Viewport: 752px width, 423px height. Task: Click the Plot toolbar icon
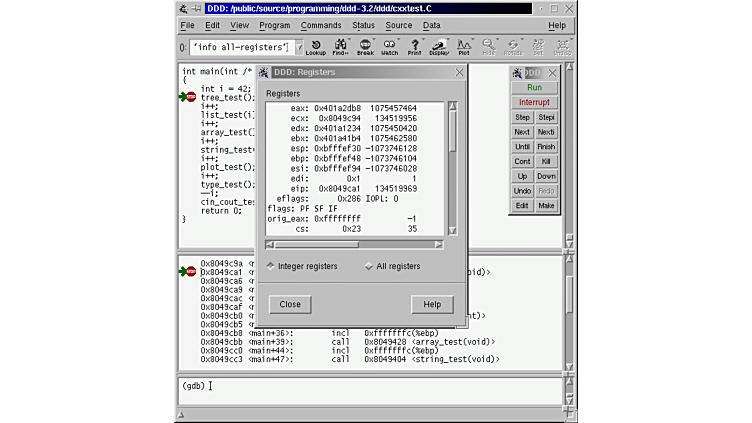pyautogui.click(x=464, y=46)
